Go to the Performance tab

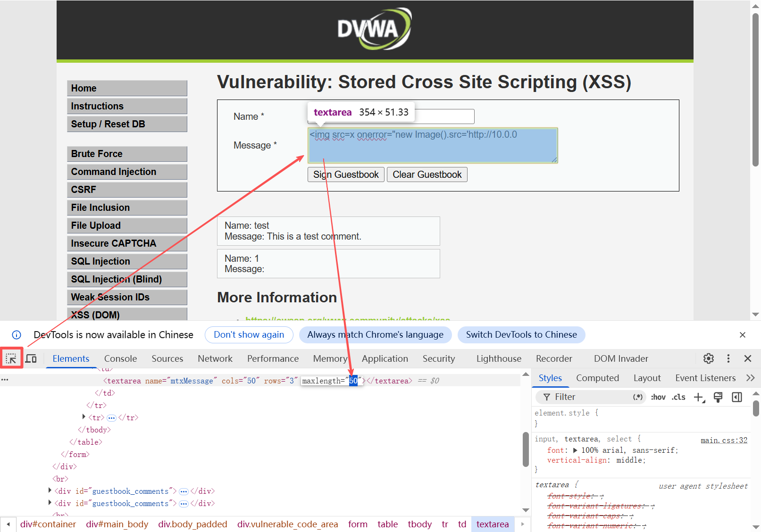(x=273, y=358)
